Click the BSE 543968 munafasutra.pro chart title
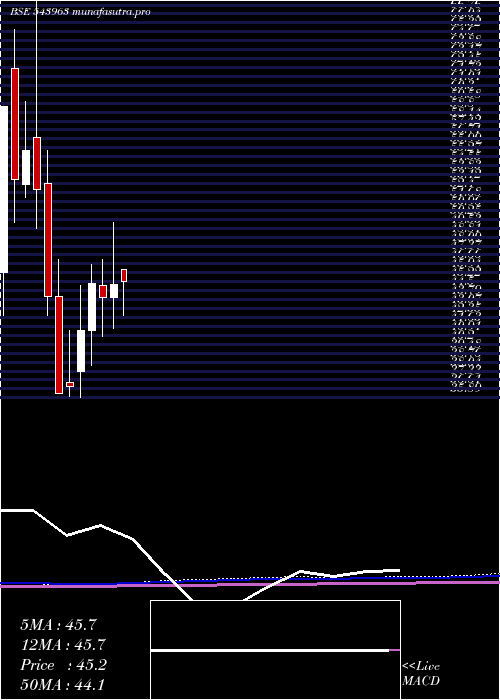The width and height of the screenshot is (500, 700). point(80,12)
